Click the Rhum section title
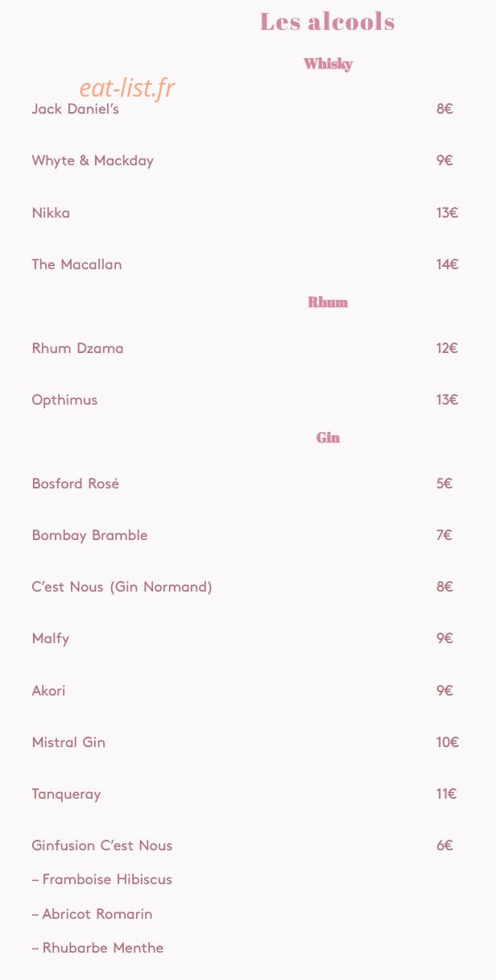The height and width of the screenshot is (980, 496). (328, 302)
